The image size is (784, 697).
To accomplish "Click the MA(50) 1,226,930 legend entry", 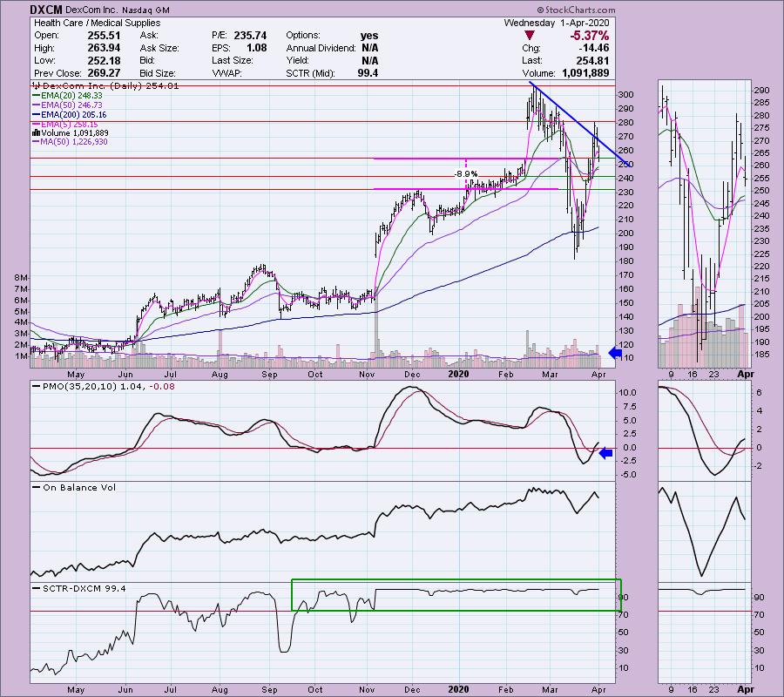I will (70, 142).
